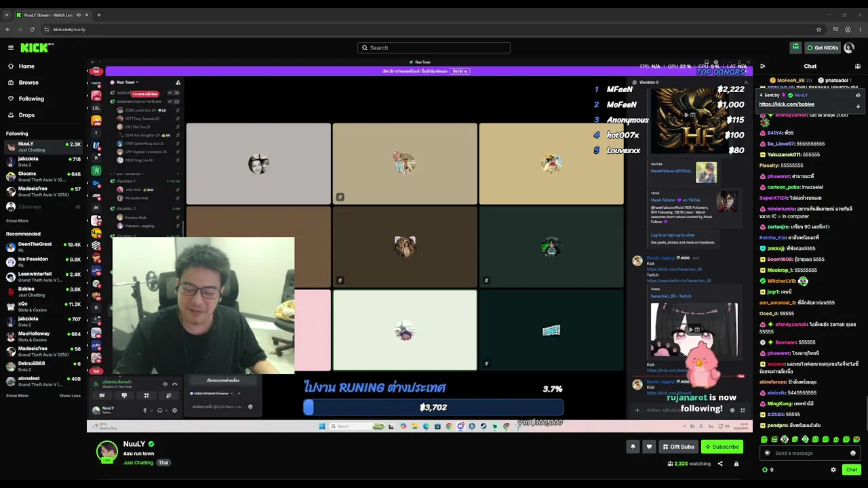Viewport: 868px width, 488px height.
Task: Reload the browser page
Action: pyautogui.click(x=32, y=30)
